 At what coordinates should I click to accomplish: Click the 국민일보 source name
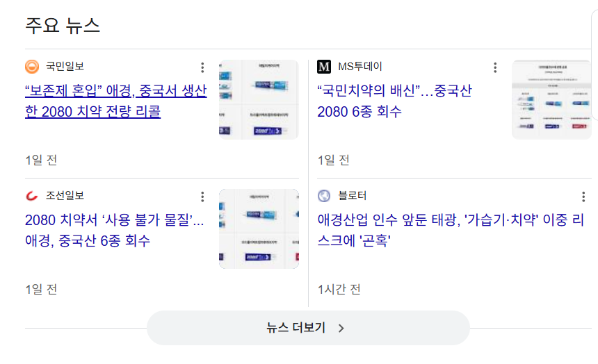(x=65, y=67)
